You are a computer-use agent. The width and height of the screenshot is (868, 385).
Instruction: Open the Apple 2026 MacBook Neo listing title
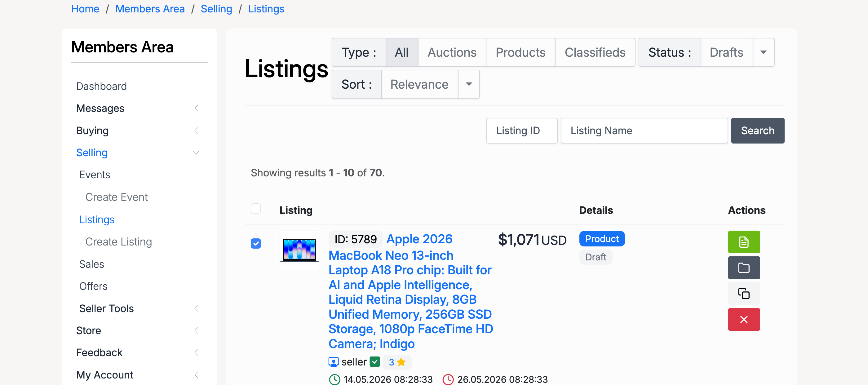tap(410, 292)
